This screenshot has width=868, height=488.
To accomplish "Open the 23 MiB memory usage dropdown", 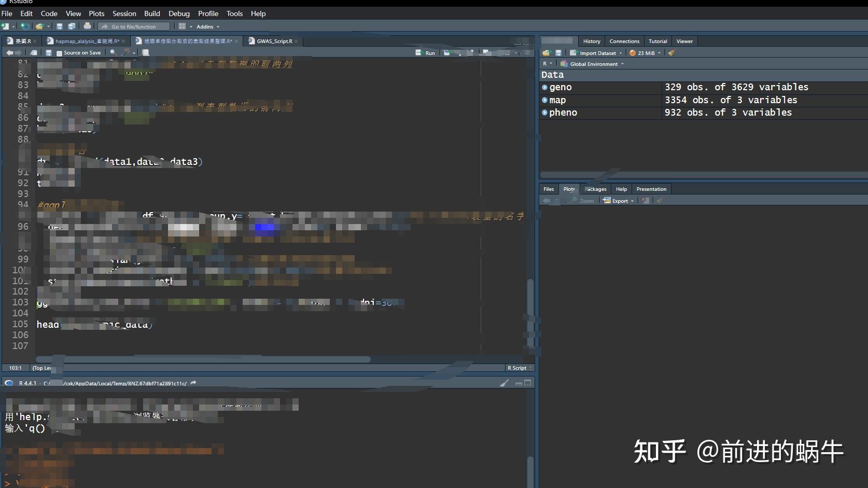I will click(645, 53).
